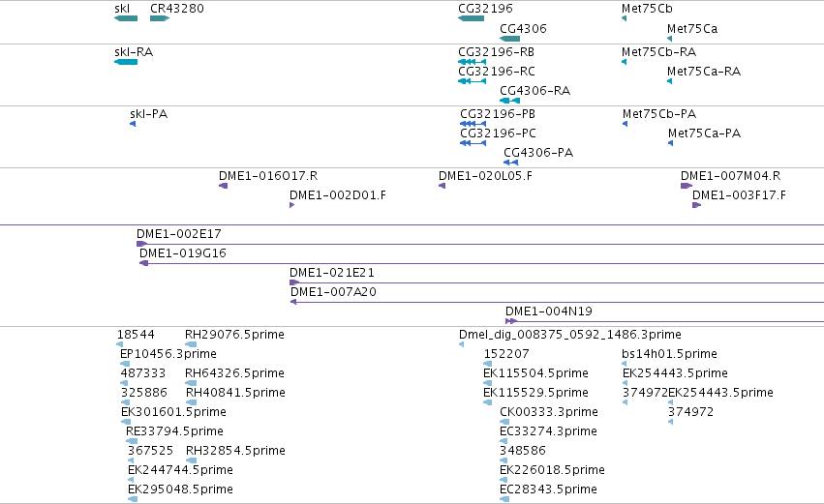This screenshot has height=504, width=824.
Task: Click the CG32196-RB transcript glyph
Action: coord(472,62)
